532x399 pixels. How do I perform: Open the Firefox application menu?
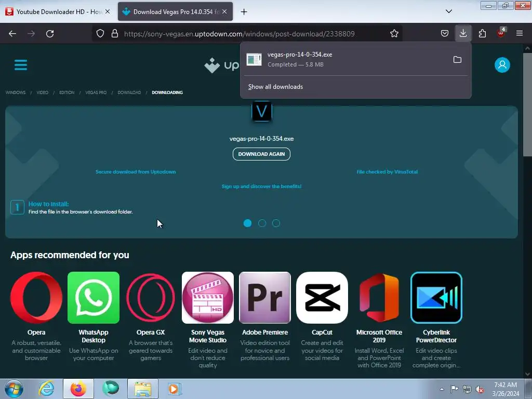tap(520, 34)
